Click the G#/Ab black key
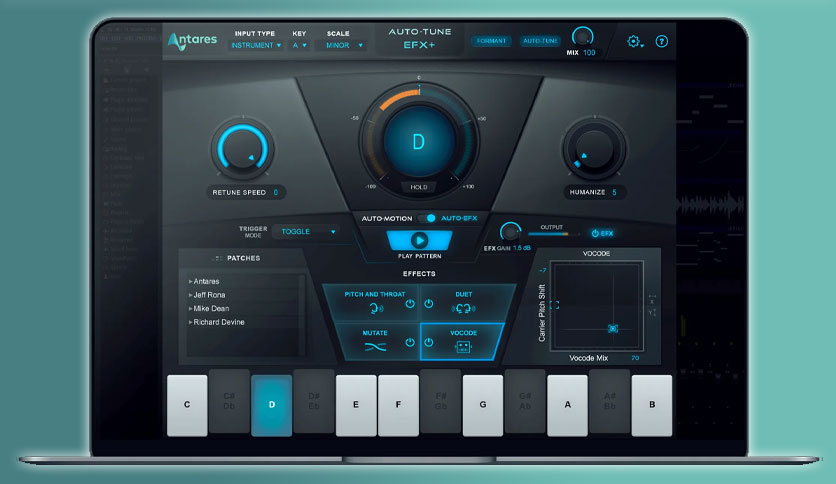Image resolution: width=836 pixels, height=484 pixels. pos(525,401)
